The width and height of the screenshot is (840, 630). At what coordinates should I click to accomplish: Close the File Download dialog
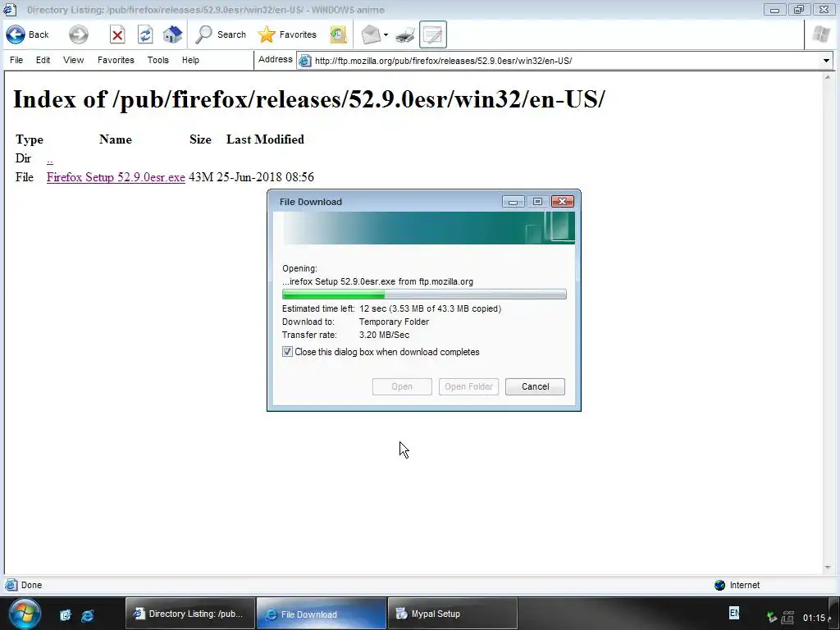(563, 202)
